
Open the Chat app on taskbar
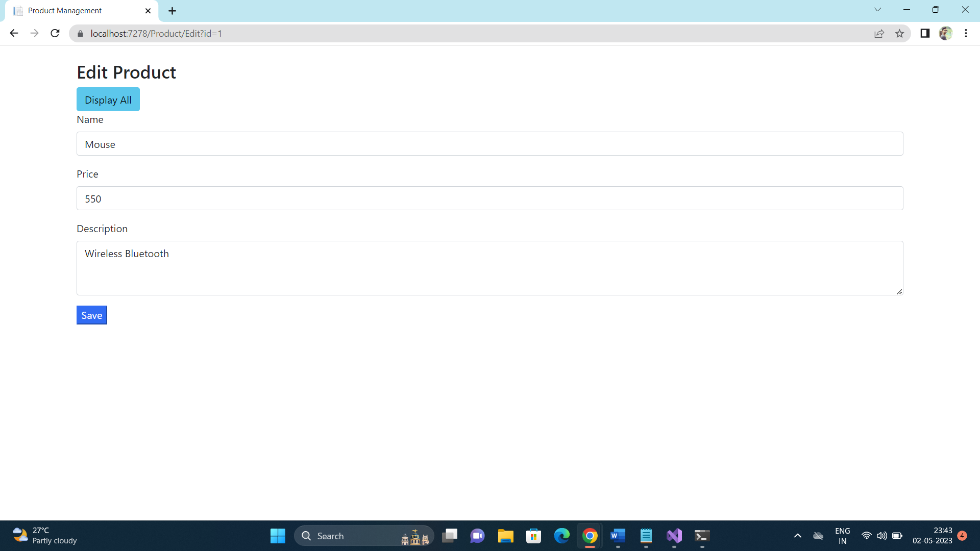coord(477,536)
